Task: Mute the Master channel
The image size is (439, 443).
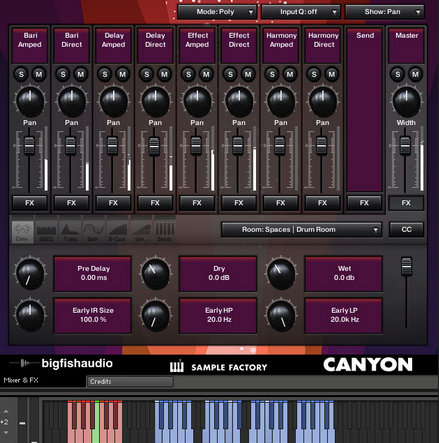Action: click(x=415, y=74)
